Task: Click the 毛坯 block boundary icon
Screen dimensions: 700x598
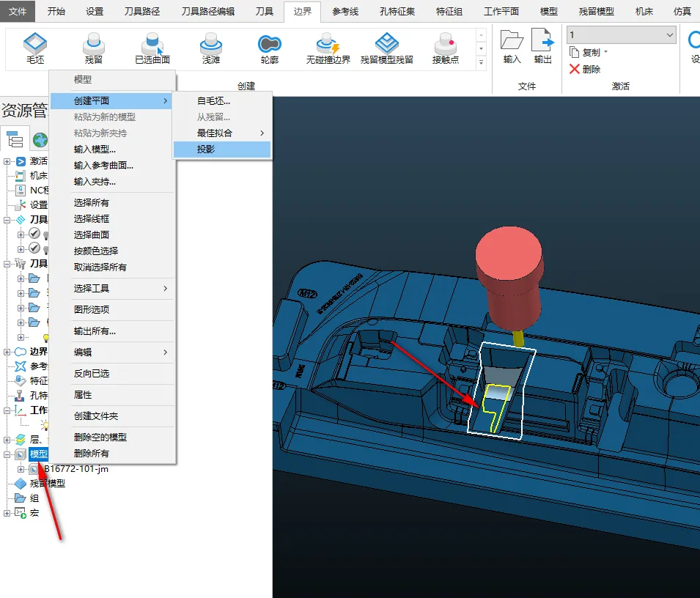Action: pos(35,44)
